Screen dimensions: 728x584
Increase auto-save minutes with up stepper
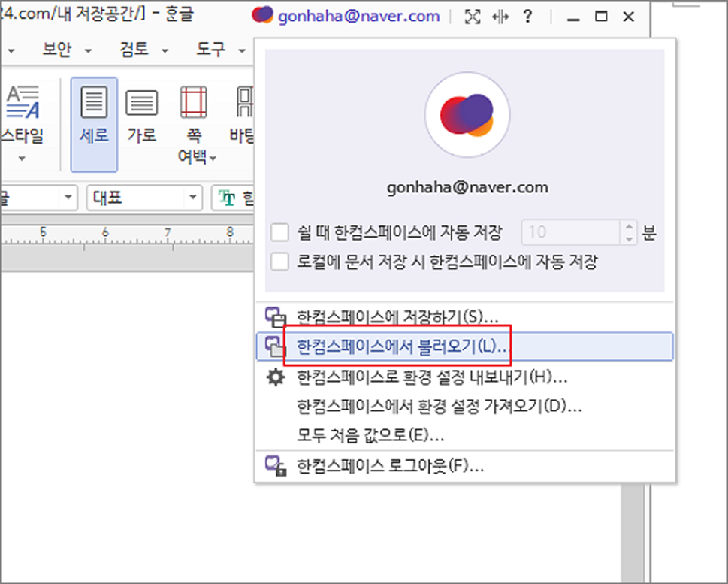pyautogui.click(x=629, y=226)
